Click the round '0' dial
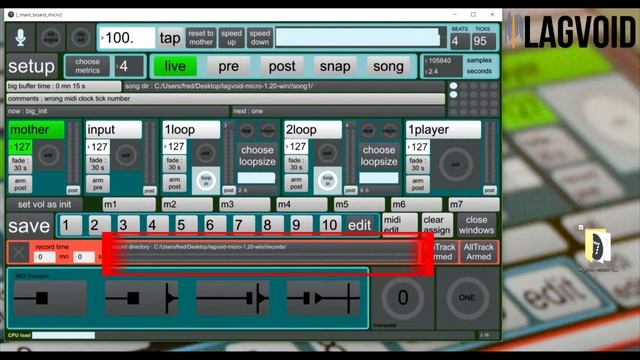 (x=402, y=298)
